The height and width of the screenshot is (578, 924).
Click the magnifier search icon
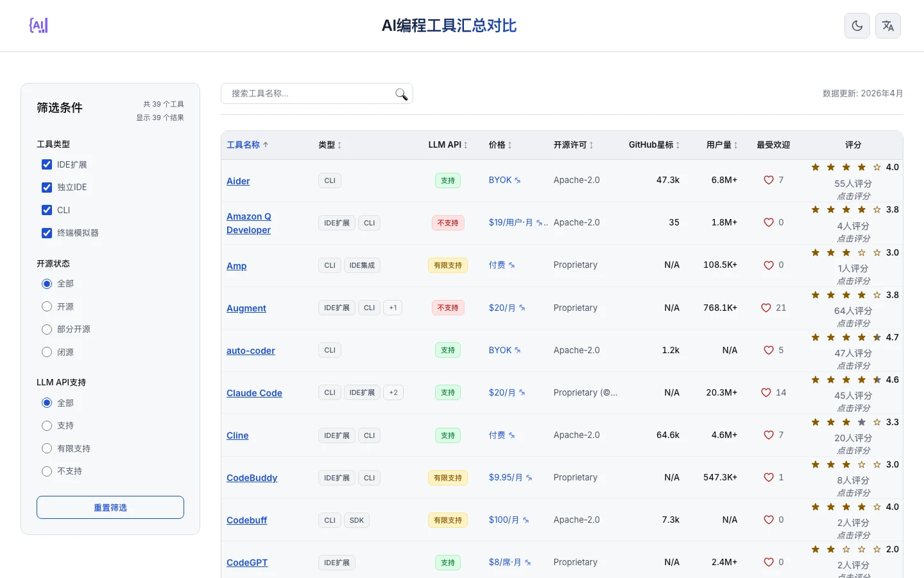(x=402, y=94)
